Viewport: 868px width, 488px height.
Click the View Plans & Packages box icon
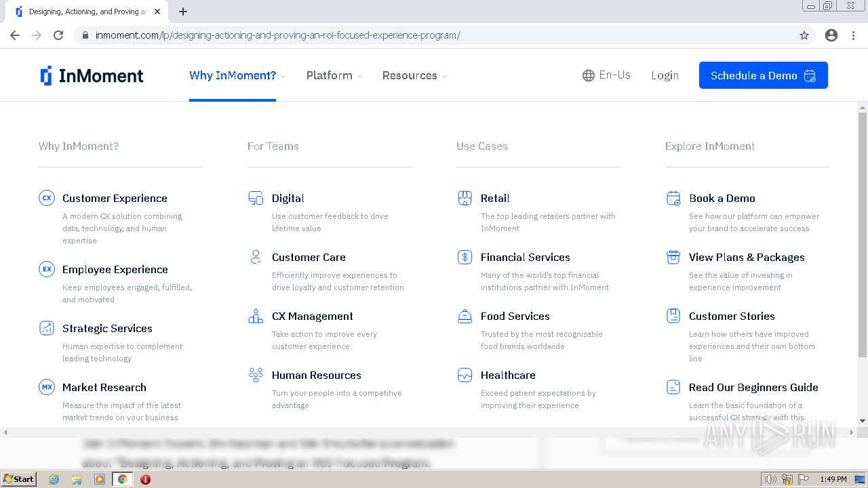pos(673,257)
